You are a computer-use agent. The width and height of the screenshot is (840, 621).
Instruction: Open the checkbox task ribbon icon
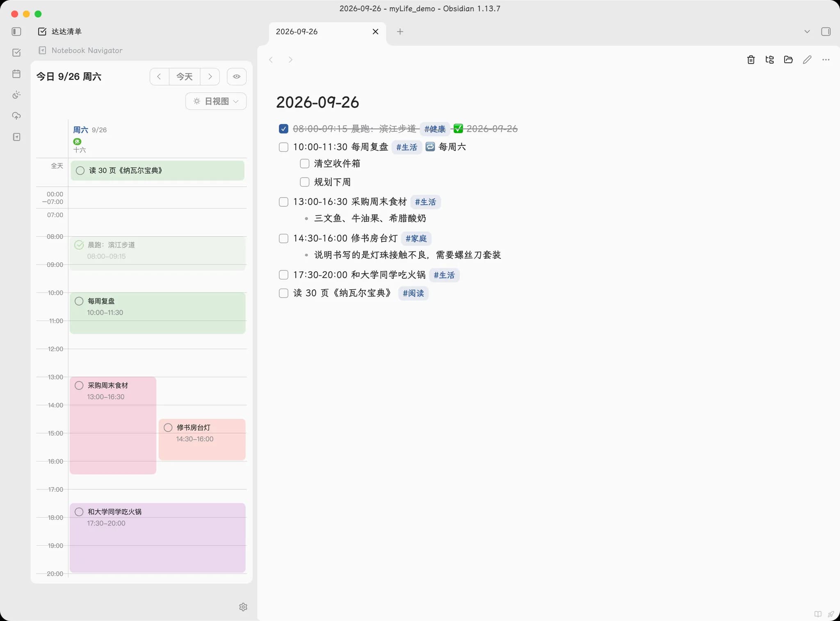16,53
